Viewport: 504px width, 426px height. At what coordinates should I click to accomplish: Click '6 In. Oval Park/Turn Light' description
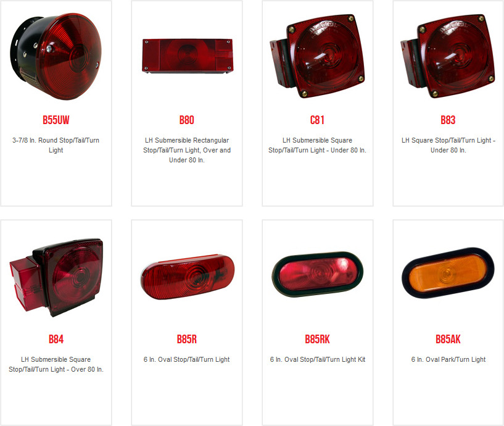click(448, 359)
